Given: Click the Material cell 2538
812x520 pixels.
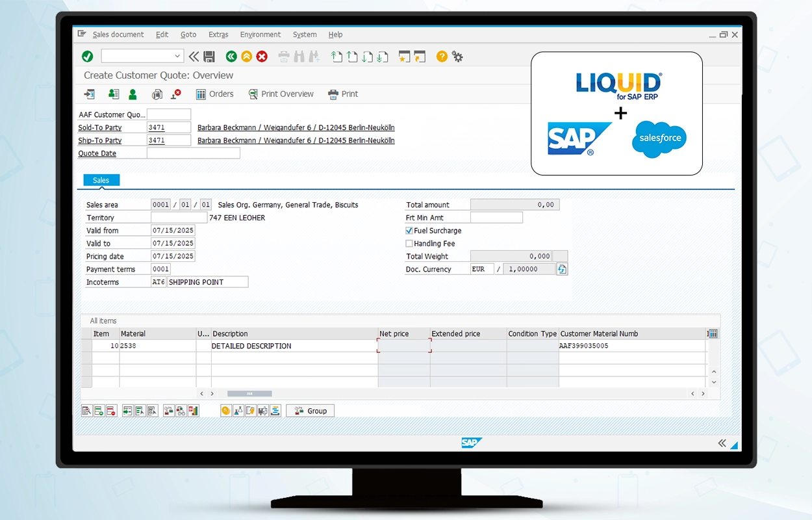Looking at the screenshot, I should (x=158, y=346).
